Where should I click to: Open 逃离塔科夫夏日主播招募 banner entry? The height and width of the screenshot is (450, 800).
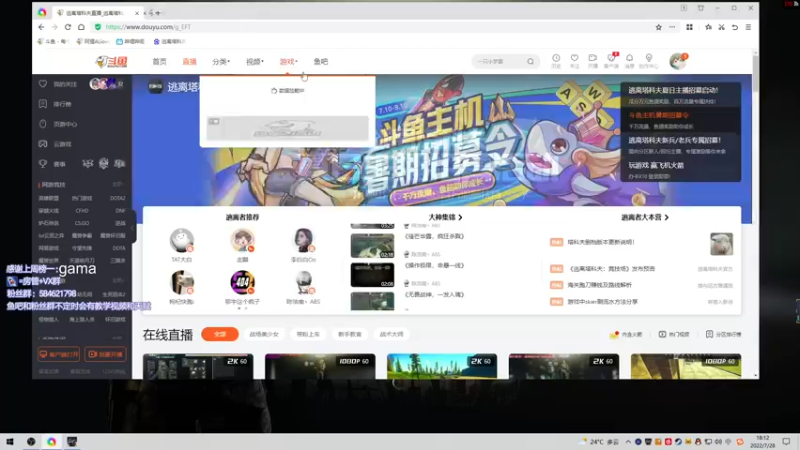[x=681, y=95]
